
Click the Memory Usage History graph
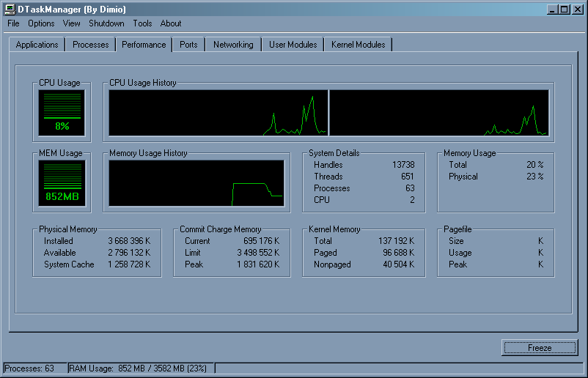(x=196, y=183)
